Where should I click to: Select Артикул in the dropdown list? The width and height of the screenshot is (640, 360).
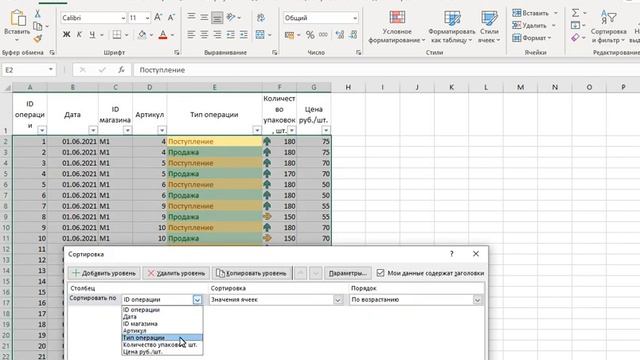[x=162, y=331]
